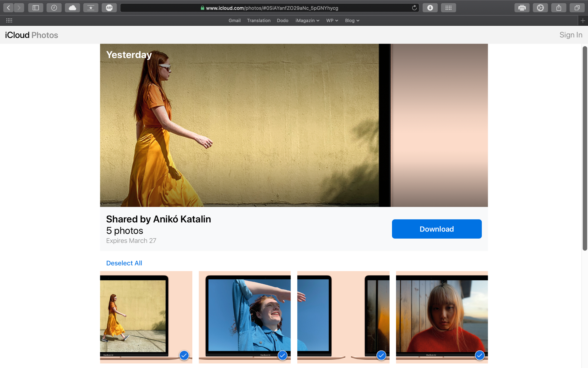Click the print icon in the toolbar
The image size is (588, 368).
522,8
